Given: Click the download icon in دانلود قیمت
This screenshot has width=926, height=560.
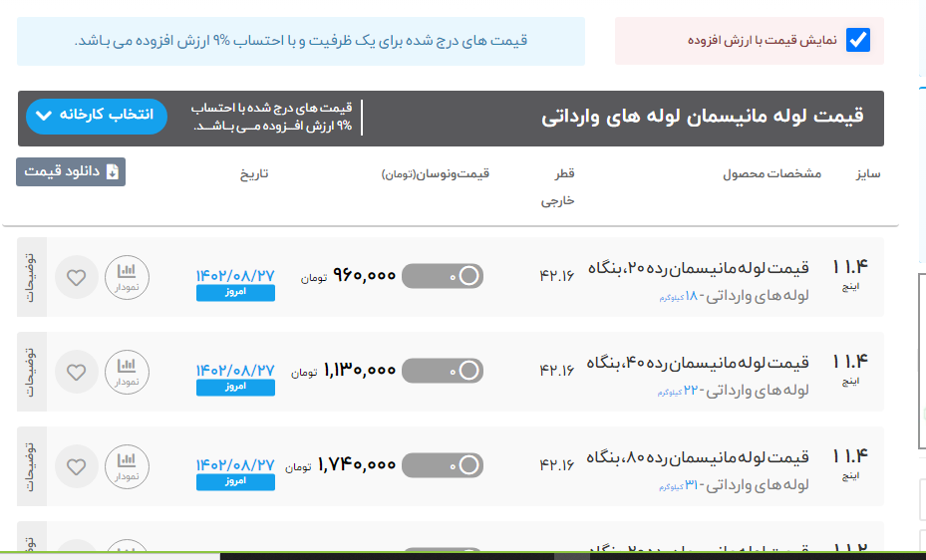Looking at the screenshot, I should point(112,172).
